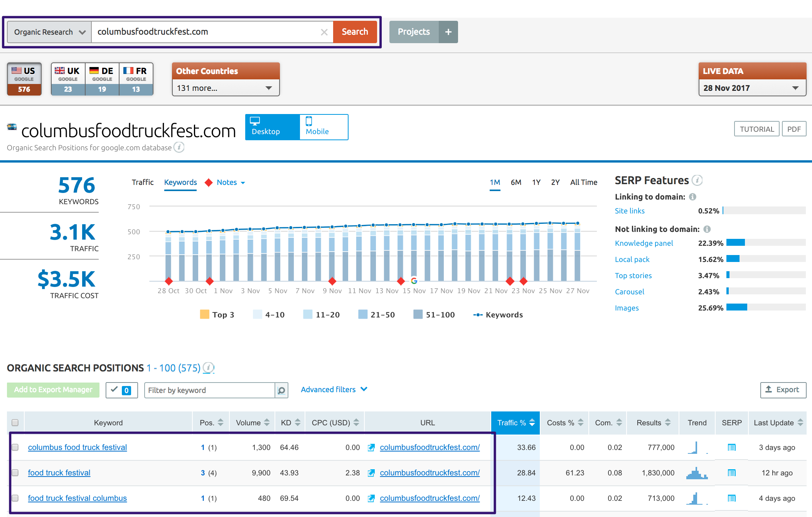This screenshot has height=517, width=812.
Task: Open external link icon for food truck festival columbus
Action: coord(371,498)
